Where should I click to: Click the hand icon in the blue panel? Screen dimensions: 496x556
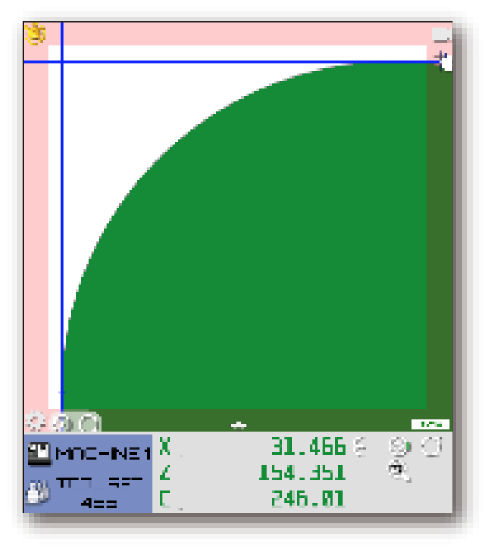[x=38, y=492]
